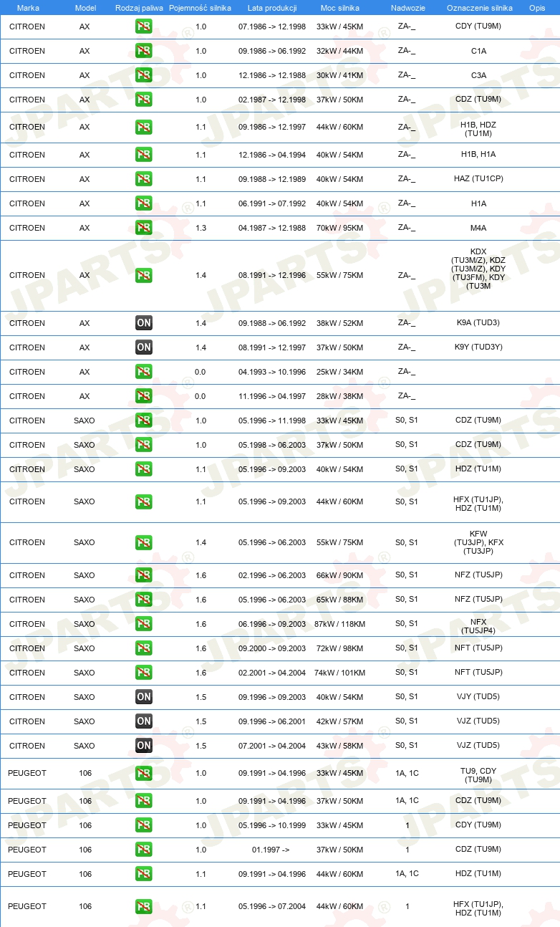Click the Model column header
Image resolution: width=560 pixels, height=927 pixels.
(x=85, y=7)
